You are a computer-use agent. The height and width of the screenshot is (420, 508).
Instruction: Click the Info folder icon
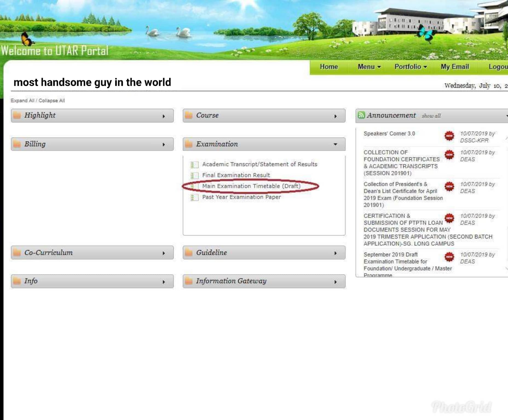17,281
